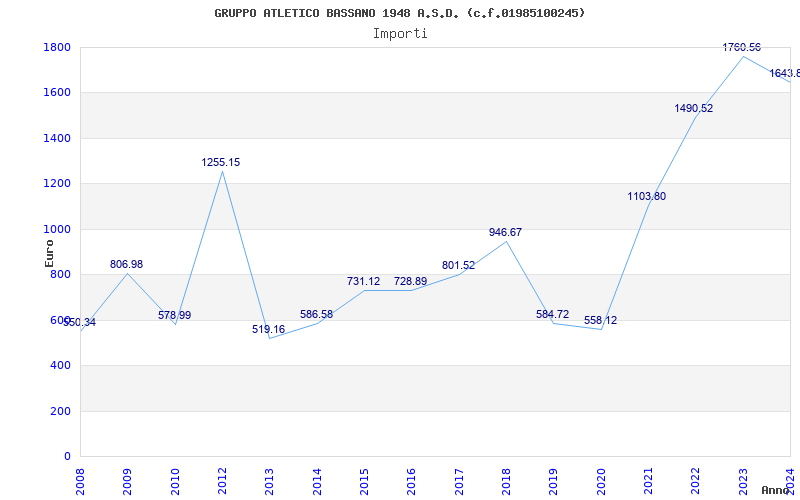800x500 pixels.
Task: Select the 2013 year axis label
Action: click(x=269, y=482)
